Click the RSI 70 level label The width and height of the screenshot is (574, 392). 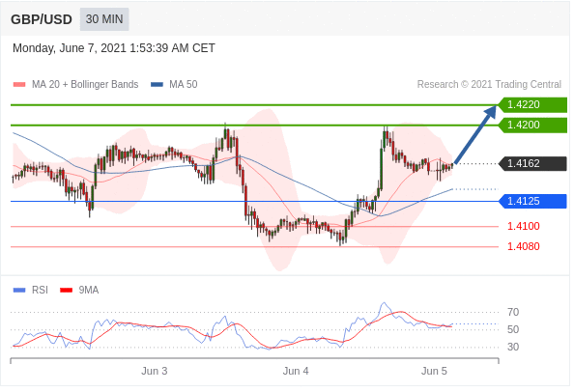(x=513, y=312)
